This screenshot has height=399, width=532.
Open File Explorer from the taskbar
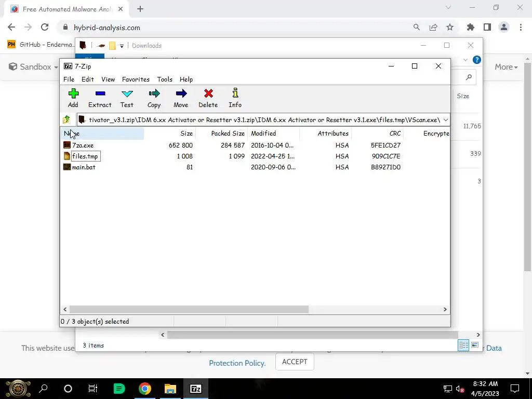click(170, 389)
